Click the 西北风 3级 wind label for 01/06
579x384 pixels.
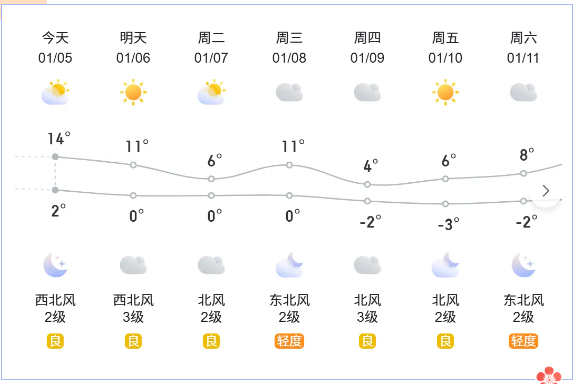[133, 308]
